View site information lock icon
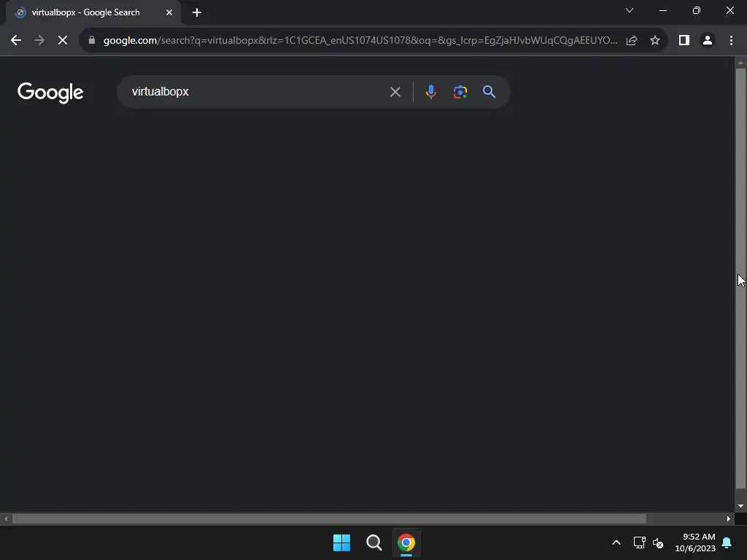Screen dimensions: 747x560 [x=92, y=40]
